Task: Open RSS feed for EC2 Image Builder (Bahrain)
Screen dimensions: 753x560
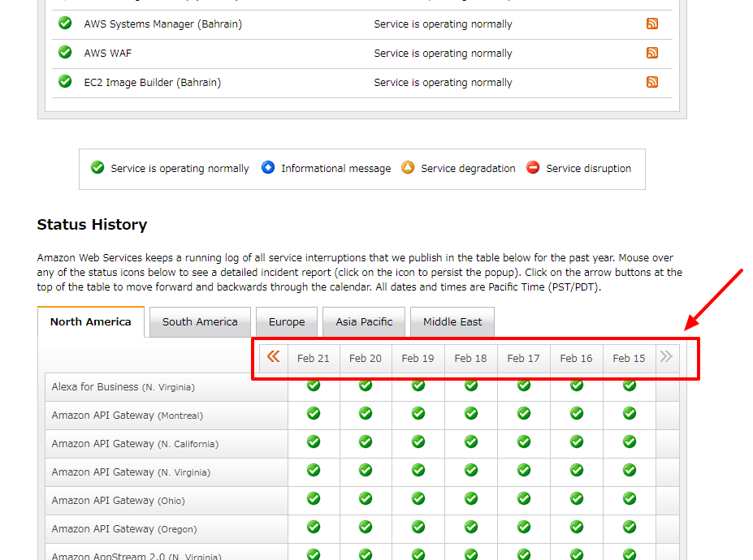Action: point(651,82)
